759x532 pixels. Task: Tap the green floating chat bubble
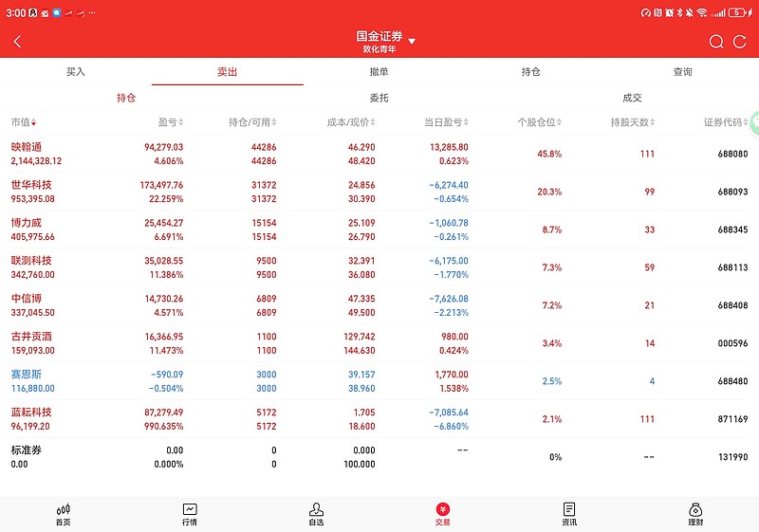point(754,124)
